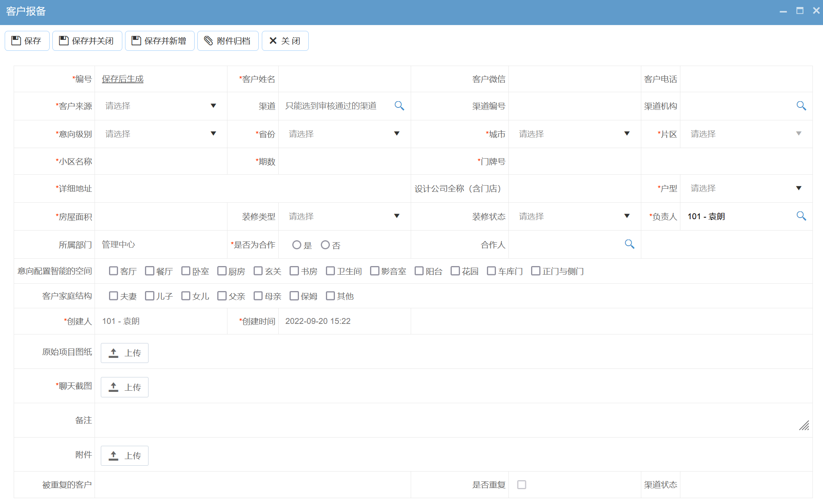Upload a 聊天截图 screenshot
Screen dimensions: 823x504
tap(125, 387)
